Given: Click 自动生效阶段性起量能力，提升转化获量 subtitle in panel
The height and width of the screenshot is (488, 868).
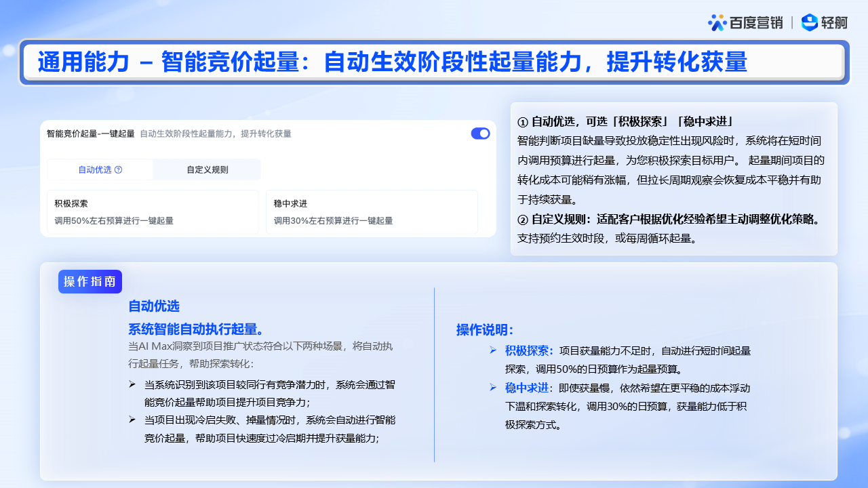Looking at the screenshot, I should coord(216,134).
